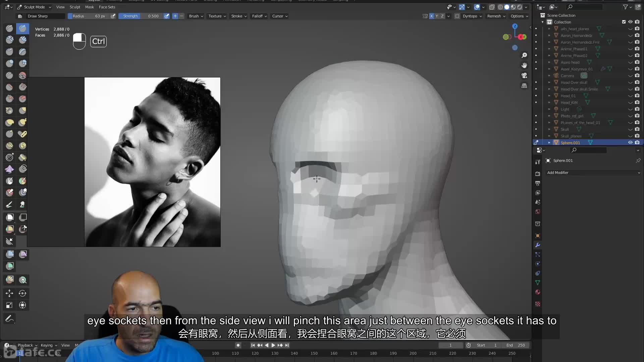Select the Cloth Filter tool
The width and height of the screenshot is (644, 362).
point(23,254)
